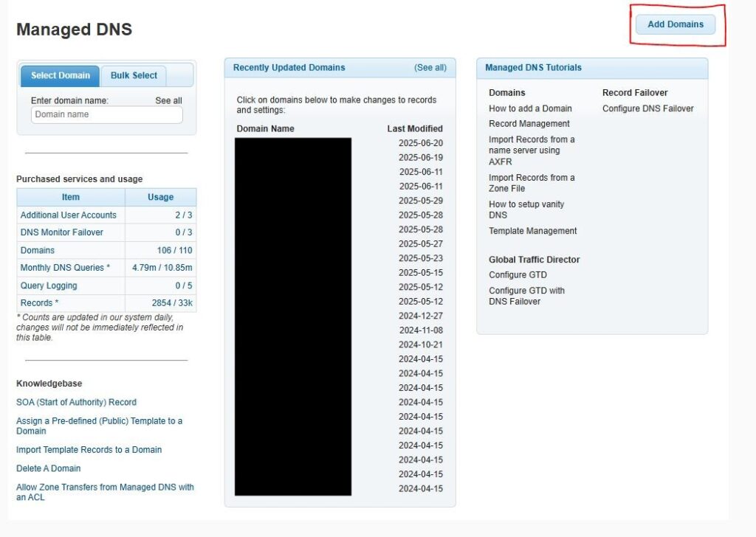
Task: Open Query Logging item
Action: click(49, 285)
